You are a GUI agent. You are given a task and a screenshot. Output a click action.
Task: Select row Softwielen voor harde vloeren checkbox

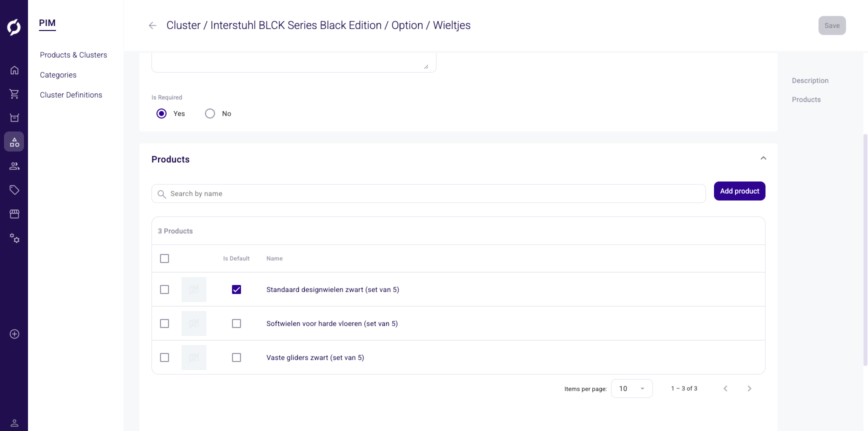click(164, 323)
